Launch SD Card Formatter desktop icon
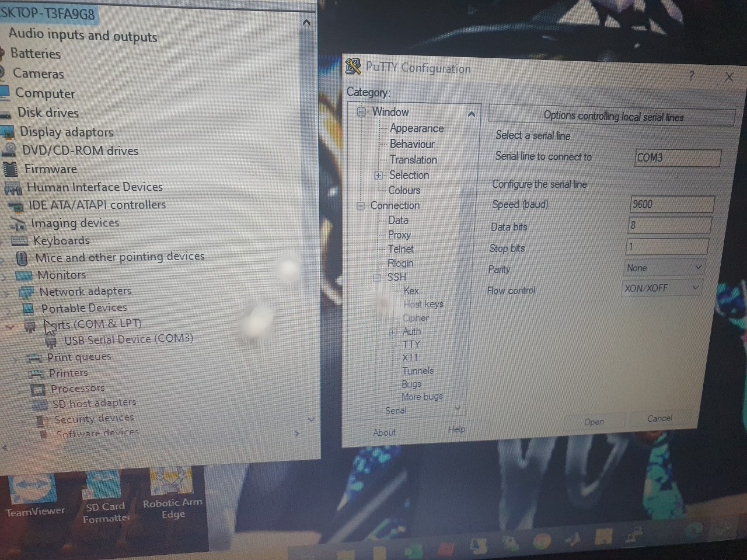This screenshot has width=747, height=560. click(105, 484)
